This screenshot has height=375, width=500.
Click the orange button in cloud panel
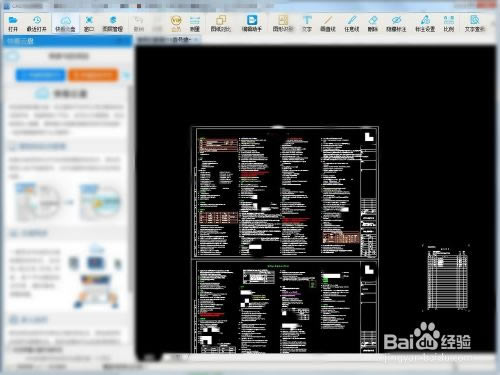click(93, 75)
